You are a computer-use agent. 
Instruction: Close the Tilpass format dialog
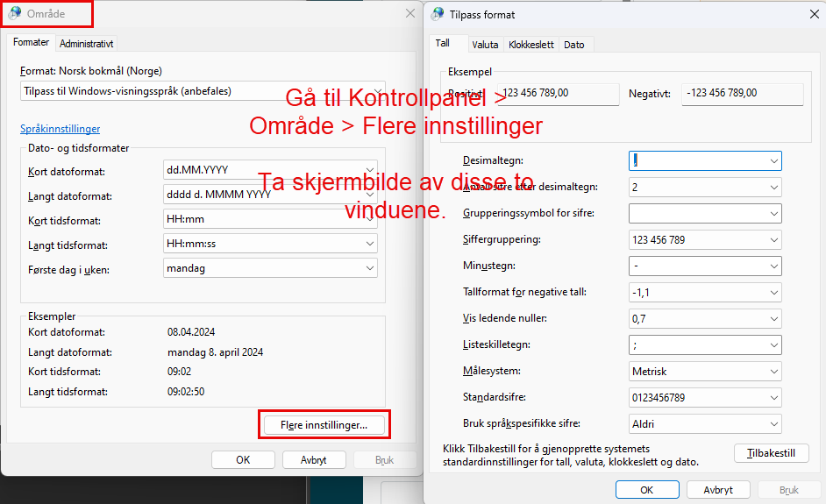(814, 15)
